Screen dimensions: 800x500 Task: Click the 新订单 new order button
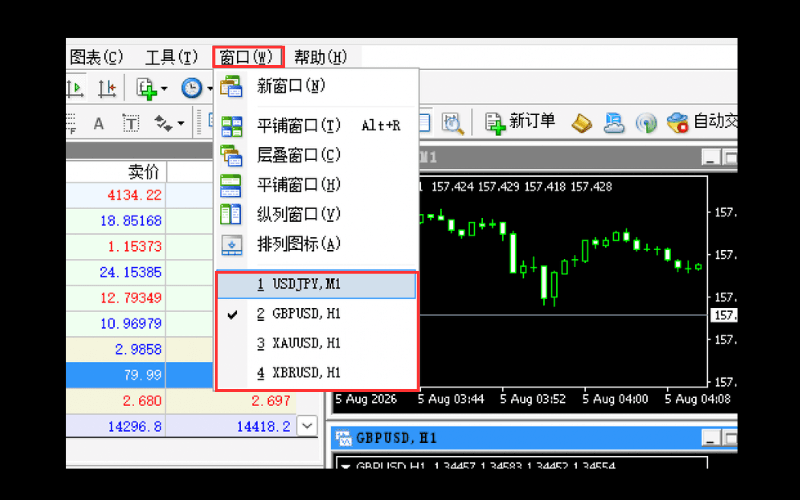(x=520, y=122)
